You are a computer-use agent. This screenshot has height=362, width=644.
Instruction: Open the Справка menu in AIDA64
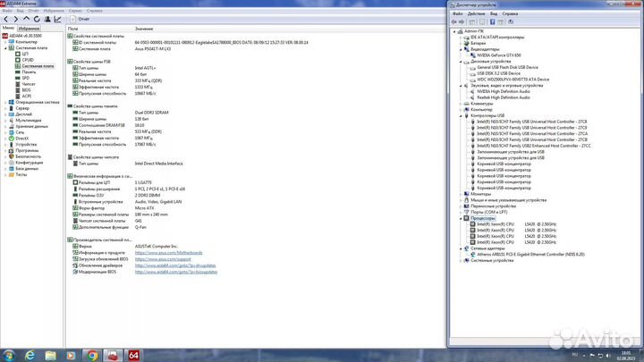(95, 11)
